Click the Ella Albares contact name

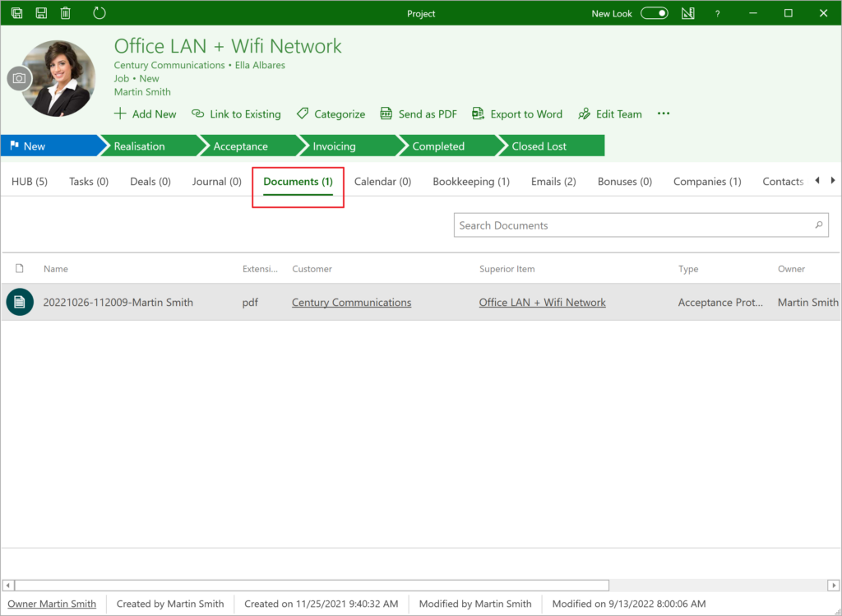click(260, 65)
